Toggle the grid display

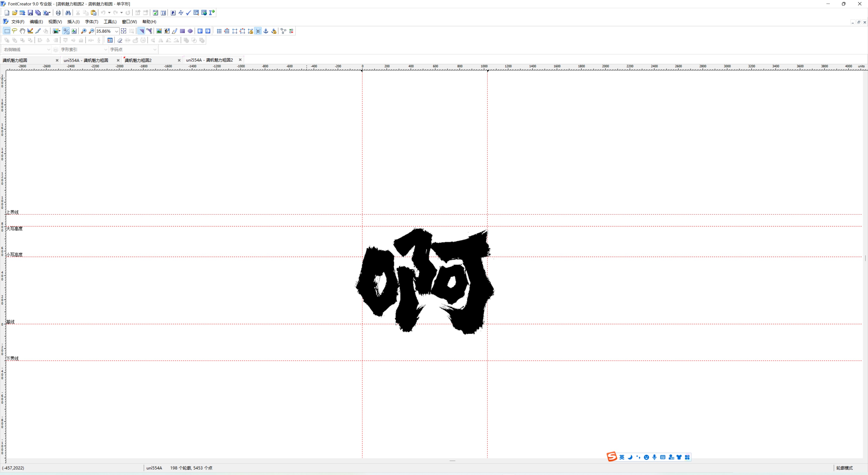[x=219, y=31]
